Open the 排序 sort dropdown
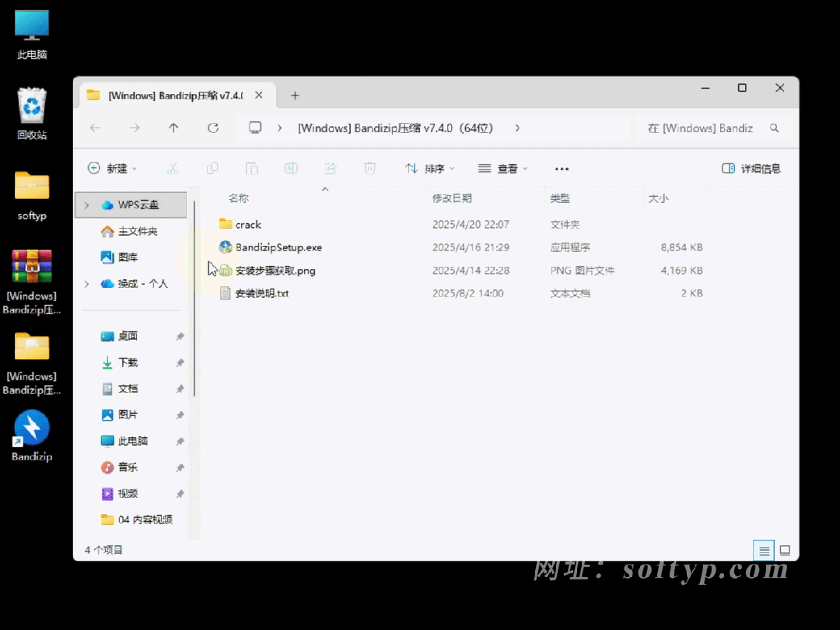This screenshot has height=630, width=840. tap(429, 169)
